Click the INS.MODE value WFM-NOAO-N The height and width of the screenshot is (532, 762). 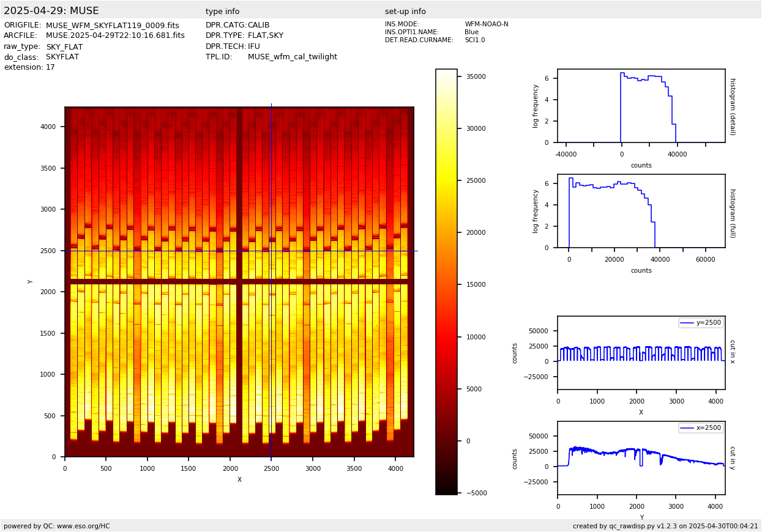486,24
